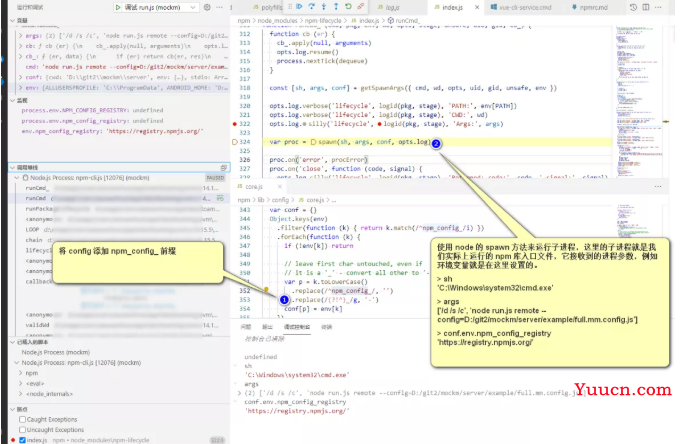The width and height of the screenshot is (684, 444).
Task: Switch to the polyfills editor tab
Action: (268, 7)
